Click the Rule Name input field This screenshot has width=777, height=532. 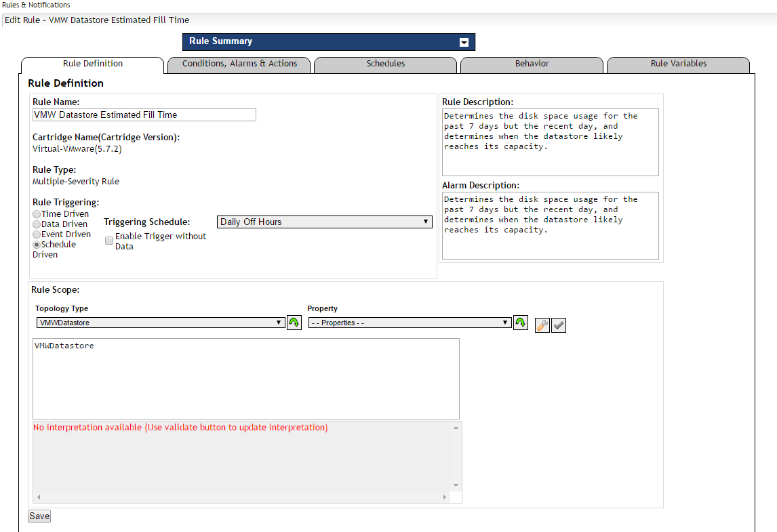click(x=144, y=115)
